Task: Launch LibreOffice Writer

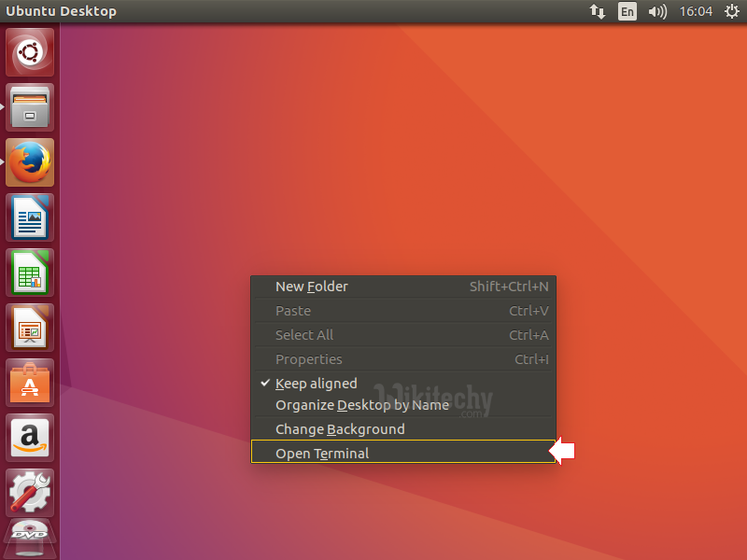Action: (x=30, y=217)
